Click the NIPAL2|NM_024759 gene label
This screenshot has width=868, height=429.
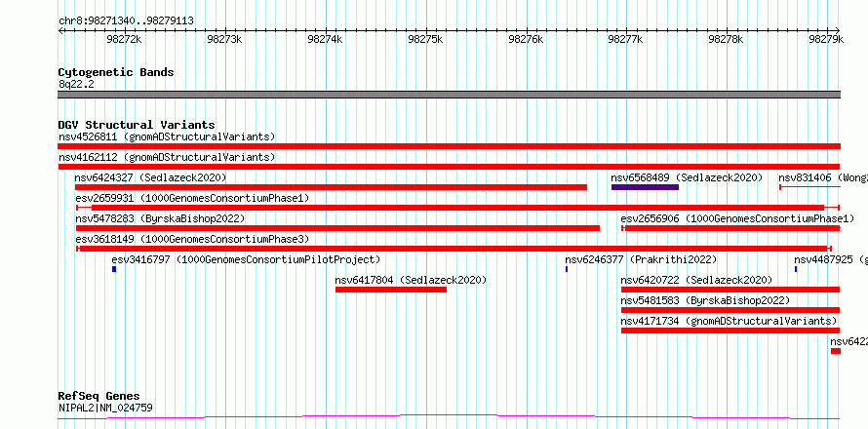[x=105, y=408]
